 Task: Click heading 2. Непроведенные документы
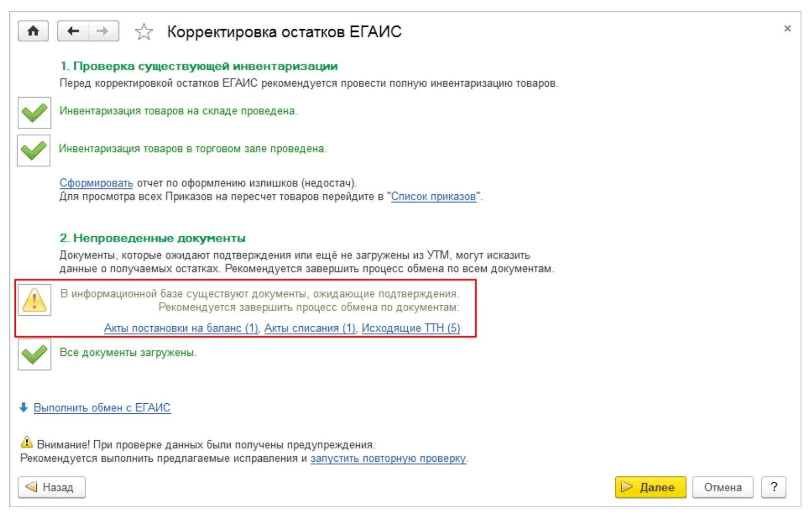pos(153,238)
